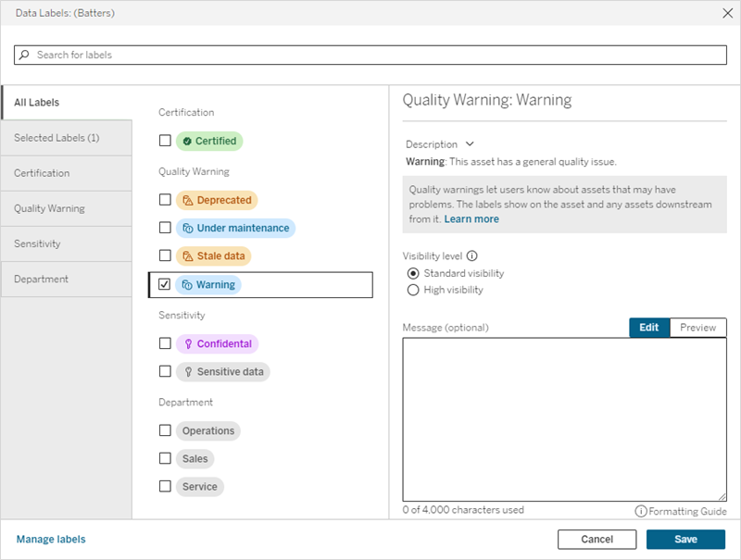Select the Warning label pill
This screenshot has height=560, width=741.
(208, 285)
